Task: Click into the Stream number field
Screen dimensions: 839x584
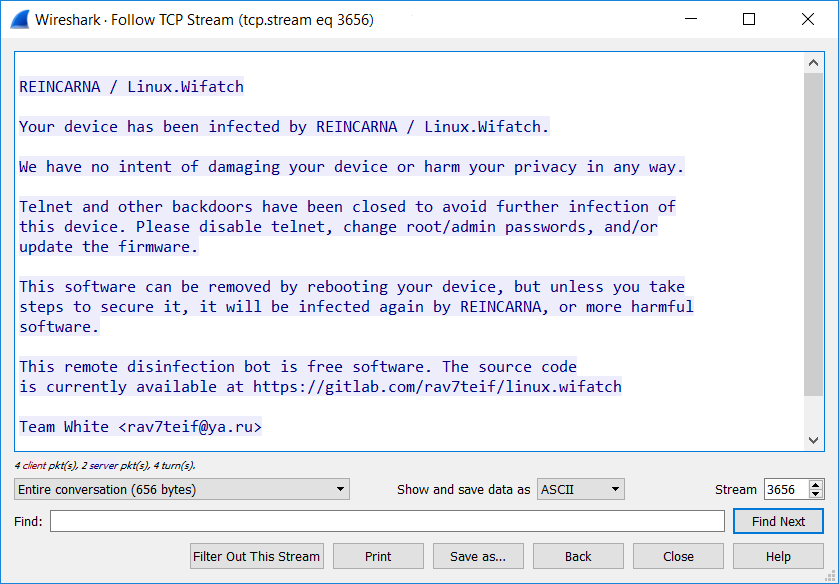Action: pyautogui.click(x=785, y=489)
